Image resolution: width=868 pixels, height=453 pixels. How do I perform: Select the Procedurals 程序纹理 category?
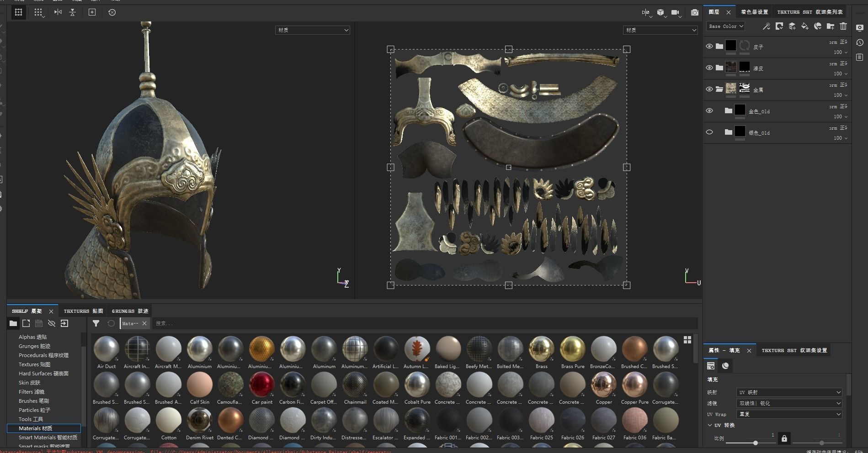coord(43,355)
